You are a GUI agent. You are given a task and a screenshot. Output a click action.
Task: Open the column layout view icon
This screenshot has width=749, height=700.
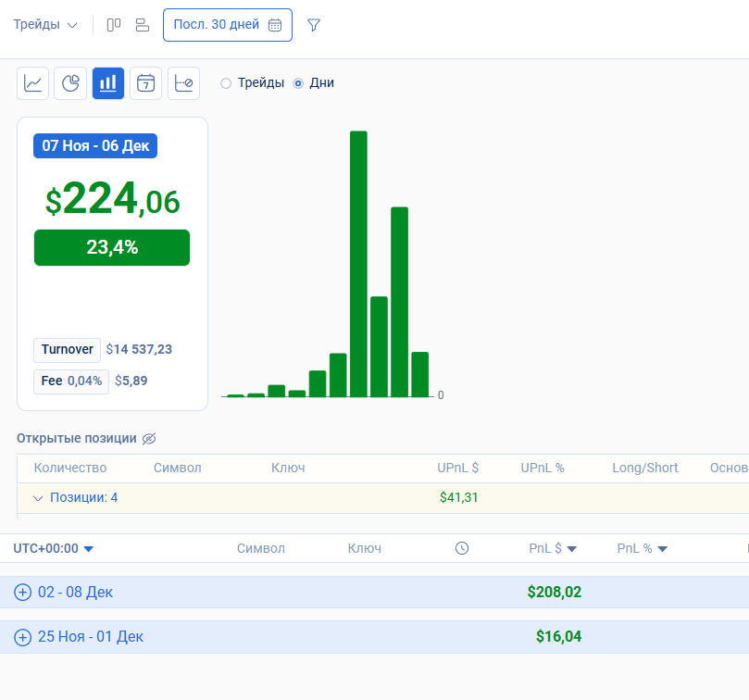pyautogui.click(x=114, y=25)
